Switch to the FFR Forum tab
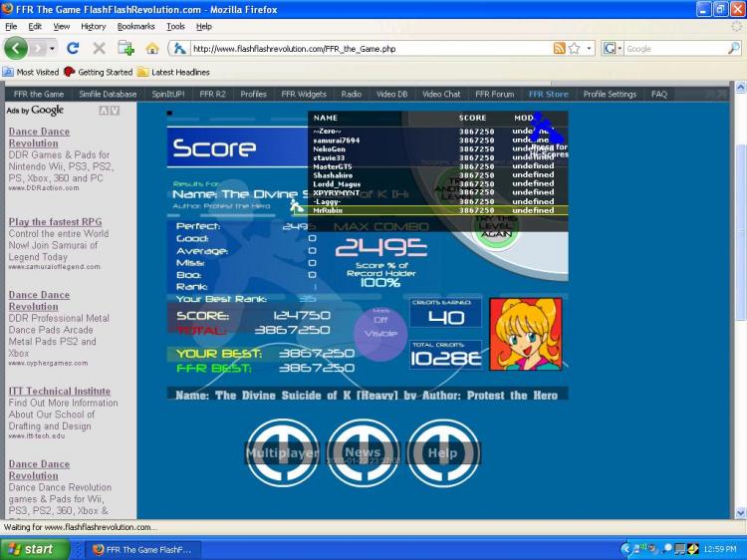 [x=494, y=94]
